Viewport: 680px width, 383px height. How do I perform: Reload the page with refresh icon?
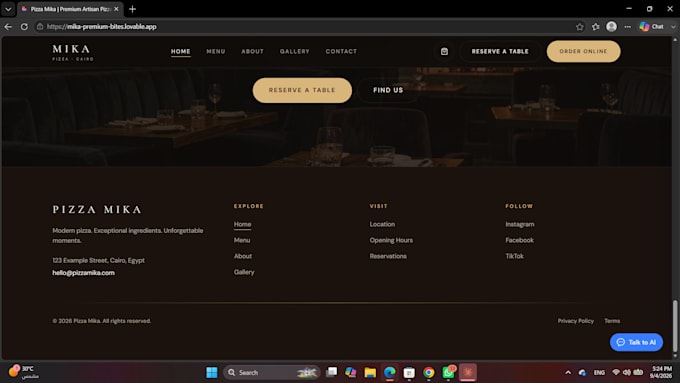[x=24, y=26]
